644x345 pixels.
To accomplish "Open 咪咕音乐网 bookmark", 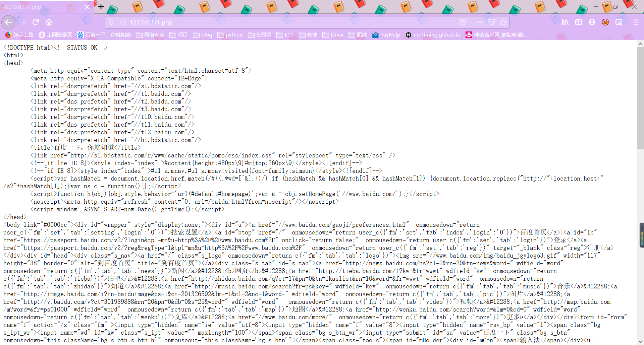I will tap(496, 35).
